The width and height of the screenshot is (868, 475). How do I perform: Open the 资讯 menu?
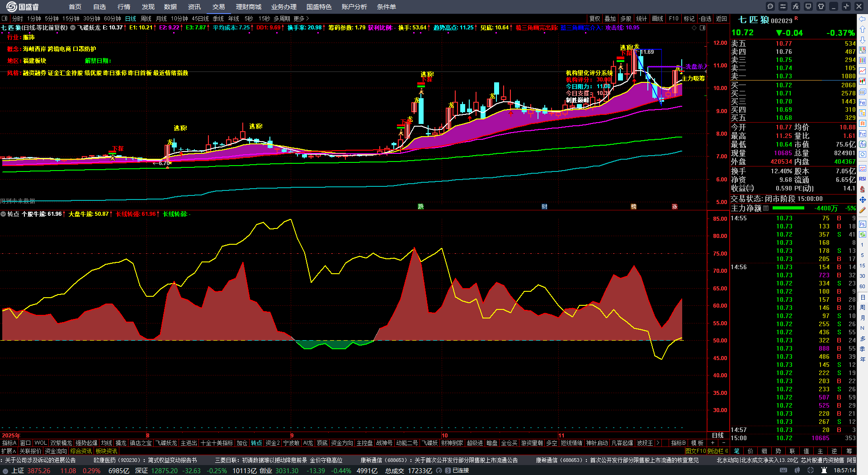pyautogui.click(x=194, y=7)
